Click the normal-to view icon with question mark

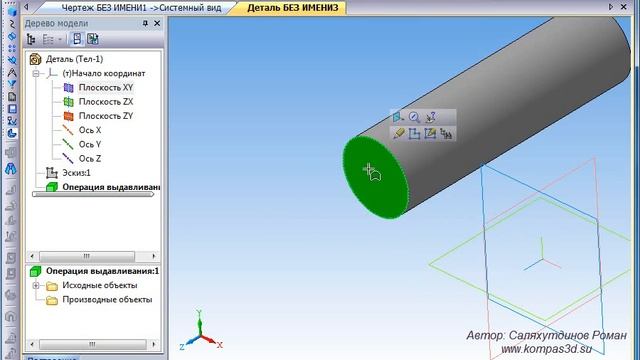click(x=431, y=117)
